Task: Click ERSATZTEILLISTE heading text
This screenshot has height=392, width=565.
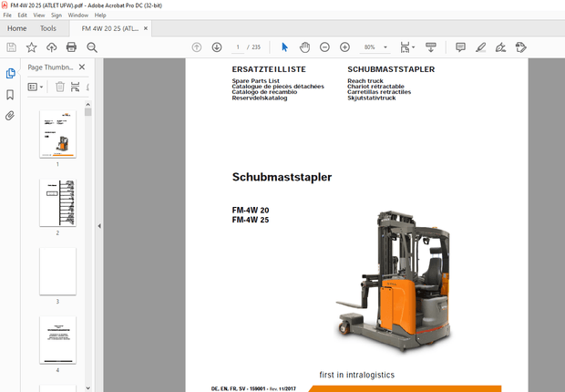Action: (x=269, y=69)
